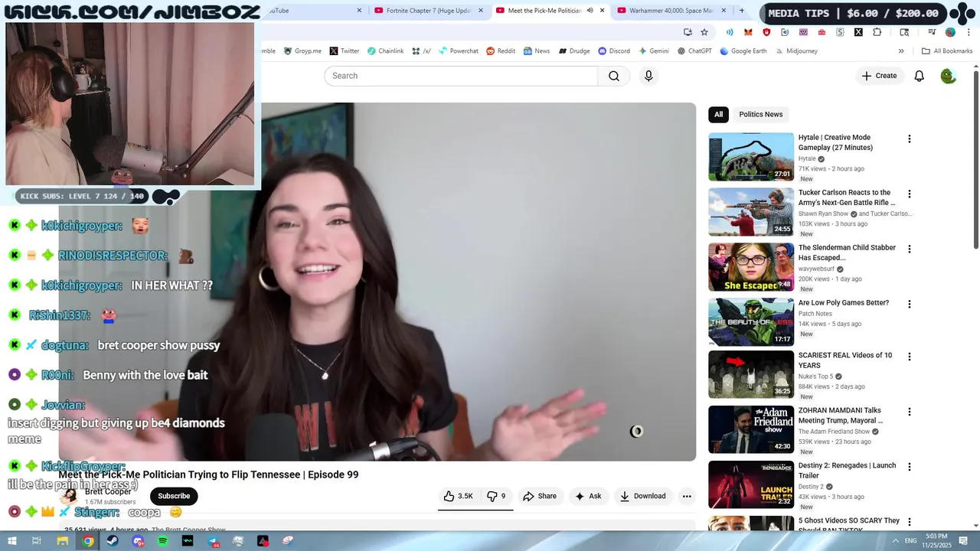
Task: Click the Create button
Action: pyautogui.click(x=879, y=76)
